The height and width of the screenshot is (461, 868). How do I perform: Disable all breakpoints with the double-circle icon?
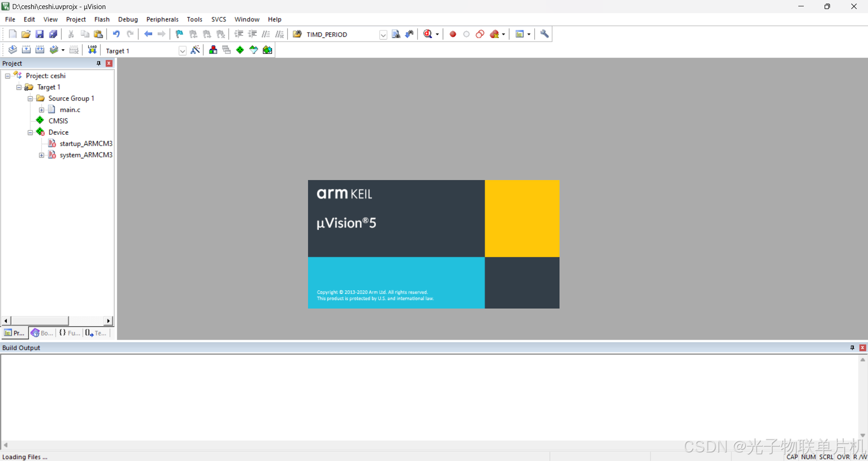coord(480,34)
